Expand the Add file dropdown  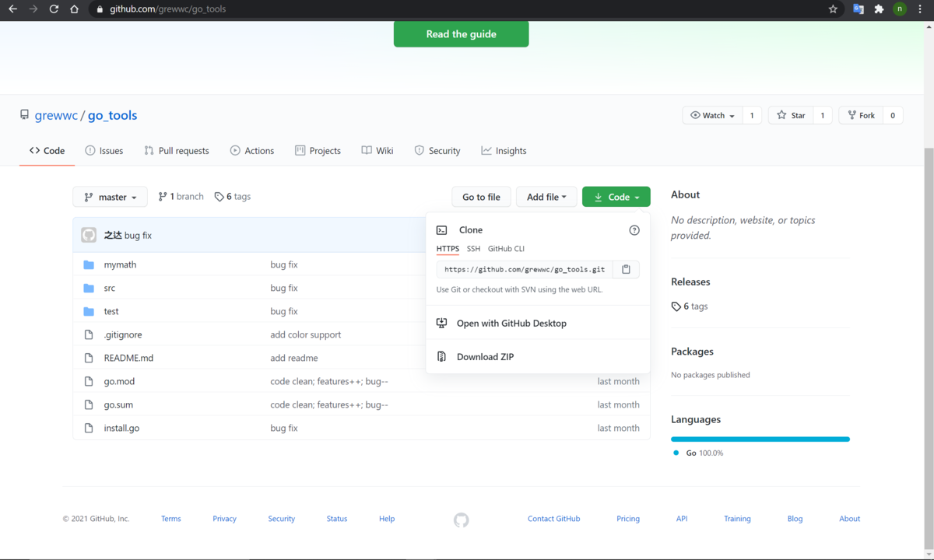pyautogui.click(x=546, y=197)
